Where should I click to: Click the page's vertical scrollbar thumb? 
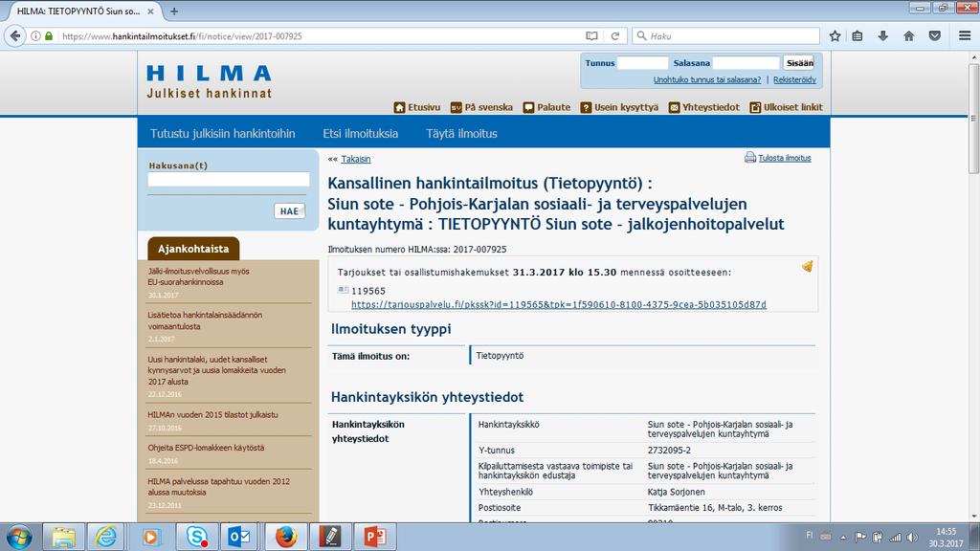973,119
